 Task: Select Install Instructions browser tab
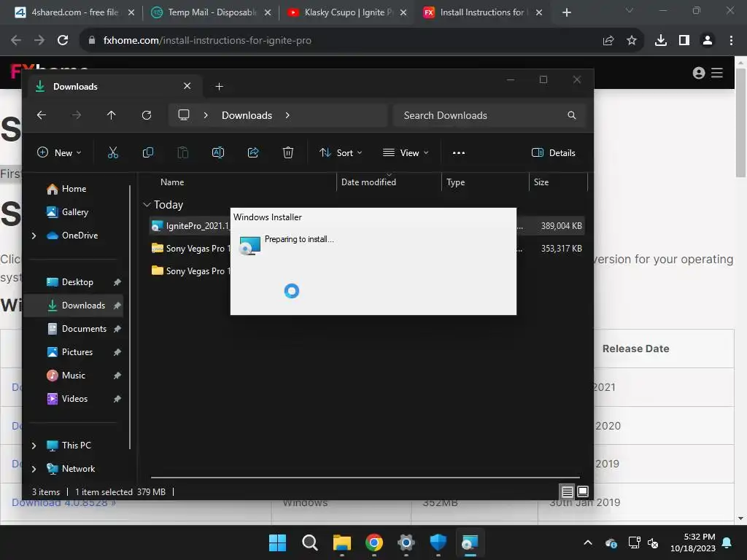tap(483, 12)
